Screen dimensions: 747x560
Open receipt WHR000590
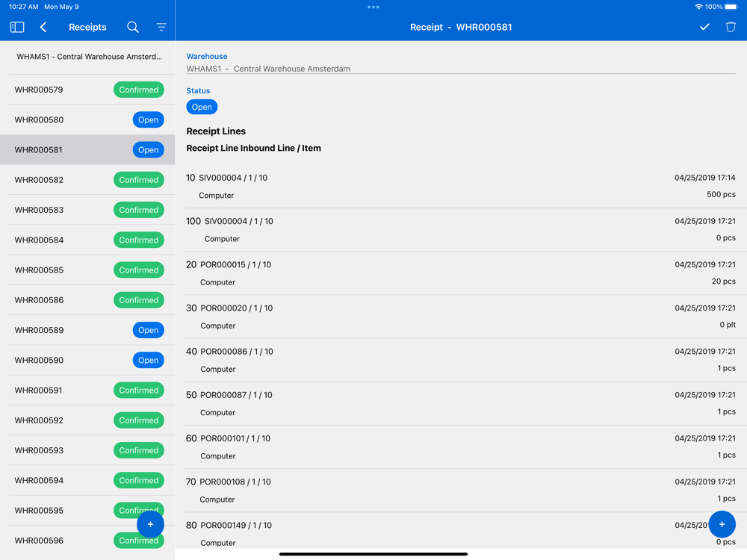(x=87, y=360)
